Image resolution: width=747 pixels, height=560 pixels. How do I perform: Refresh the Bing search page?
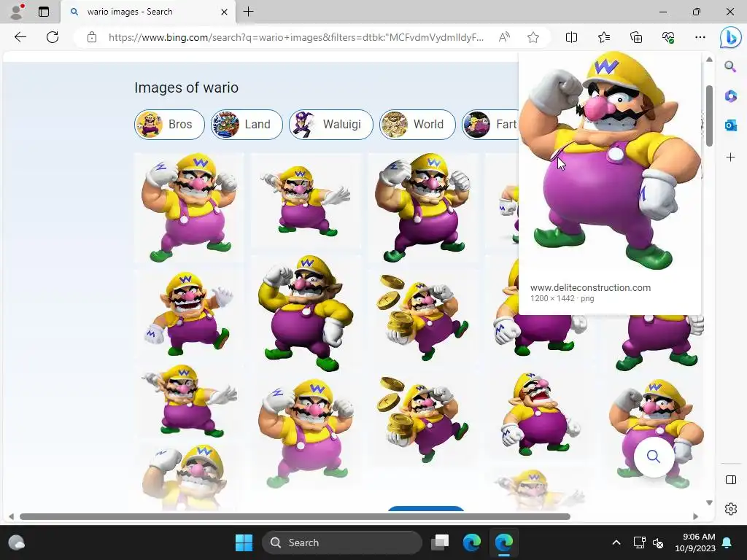(x=53, y=37)
